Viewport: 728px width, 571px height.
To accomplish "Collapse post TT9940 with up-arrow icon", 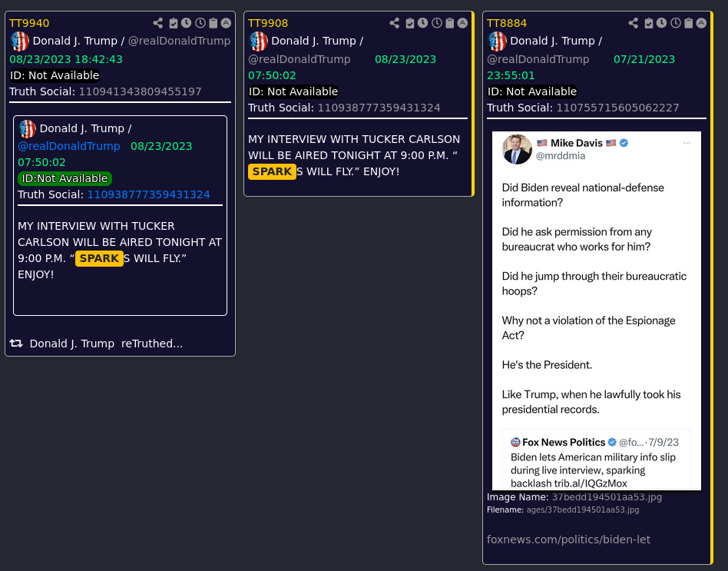I will 226,23.
